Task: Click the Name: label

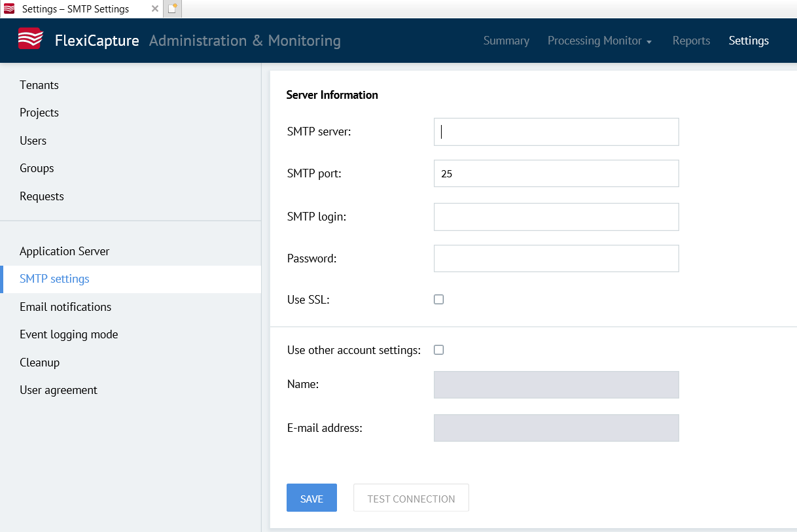Action: [x=303, y=385]
